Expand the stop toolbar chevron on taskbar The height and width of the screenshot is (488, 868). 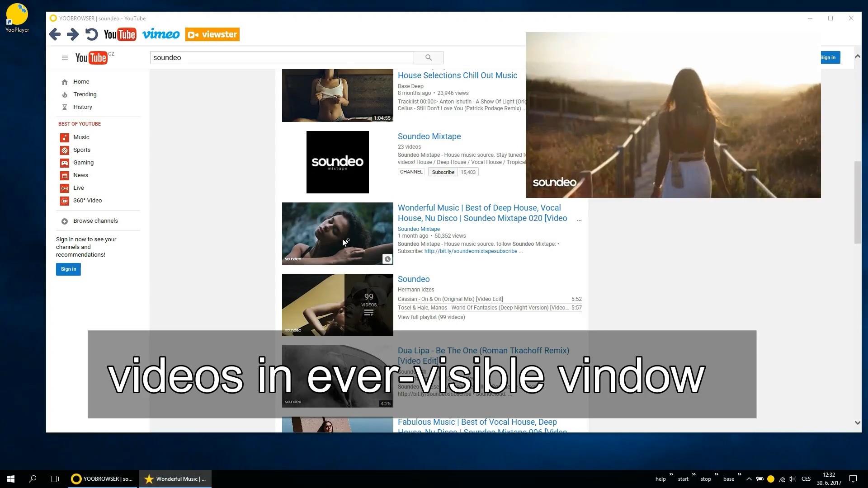click(x=717, y=474)
